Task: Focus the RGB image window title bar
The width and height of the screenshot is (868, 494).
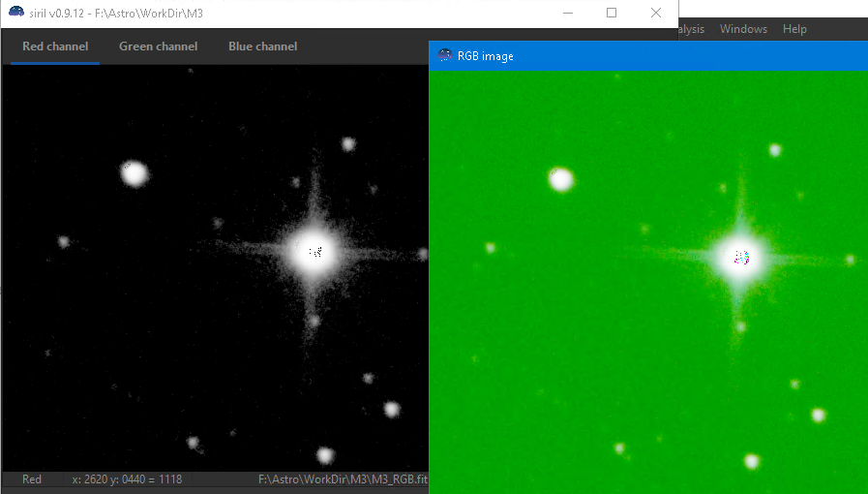Action: (x=648, y=55)
